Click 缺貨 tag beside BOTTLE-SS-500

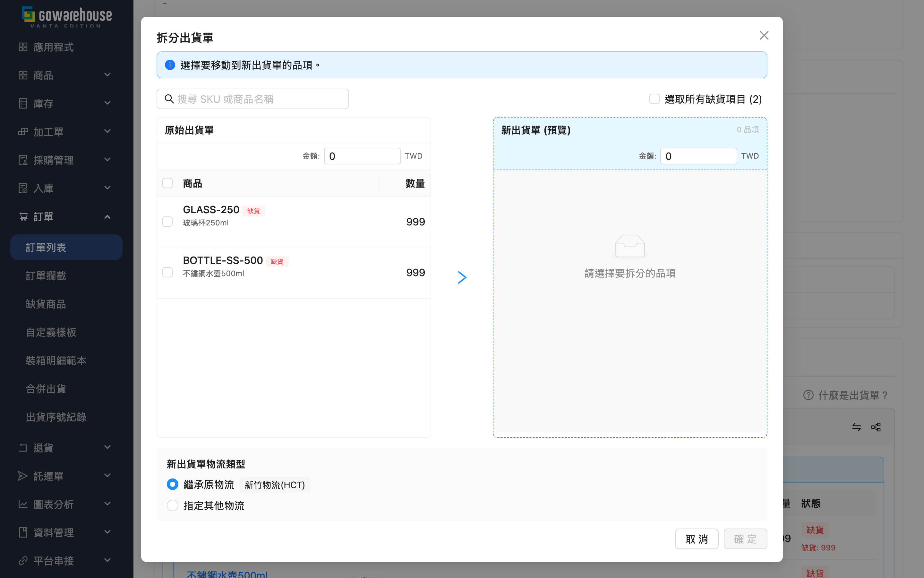[277, 261]
